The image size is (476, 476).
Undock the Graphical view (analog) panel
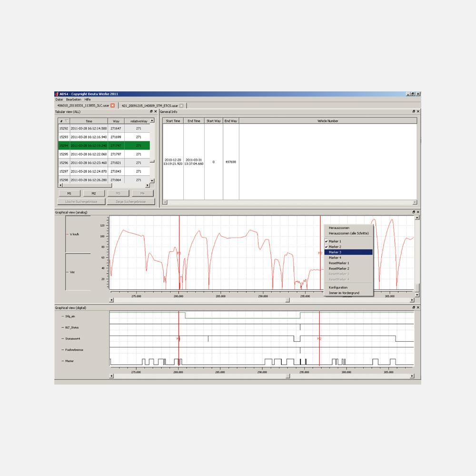click(414, 212)
